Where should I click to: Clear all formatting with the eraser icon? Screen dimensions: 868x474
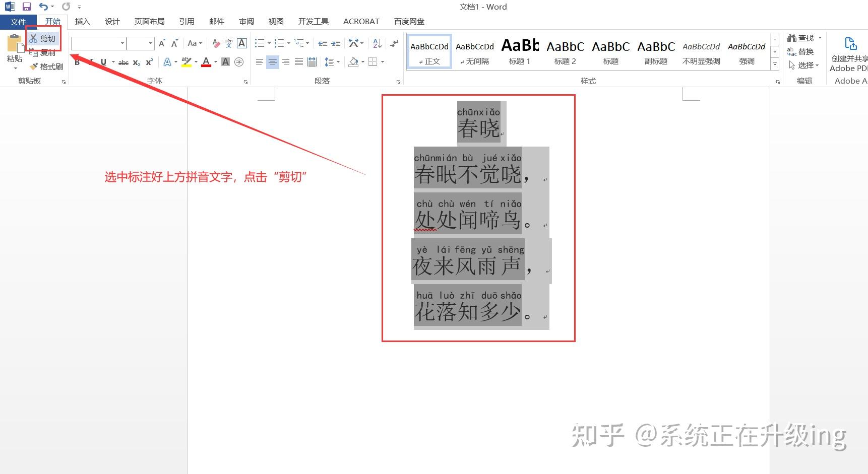[x=216, y=43]
